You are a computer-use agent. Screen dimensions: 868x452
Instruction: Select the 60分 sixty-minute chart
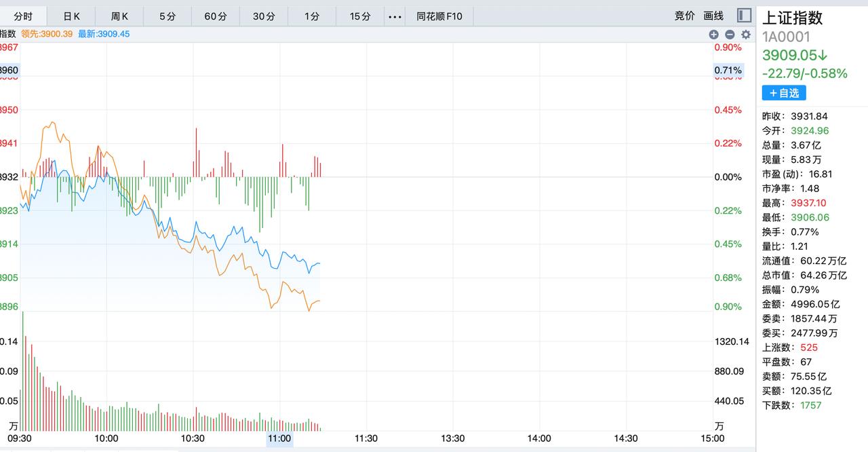click(215, 15)
